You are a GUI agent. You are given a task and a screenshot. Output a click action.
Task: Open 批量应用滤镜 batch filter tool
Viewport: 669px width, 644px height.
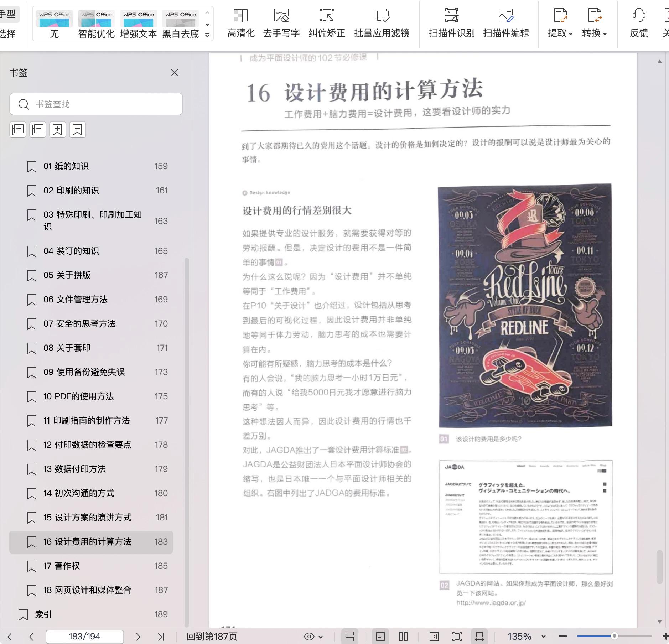point(382,16)
